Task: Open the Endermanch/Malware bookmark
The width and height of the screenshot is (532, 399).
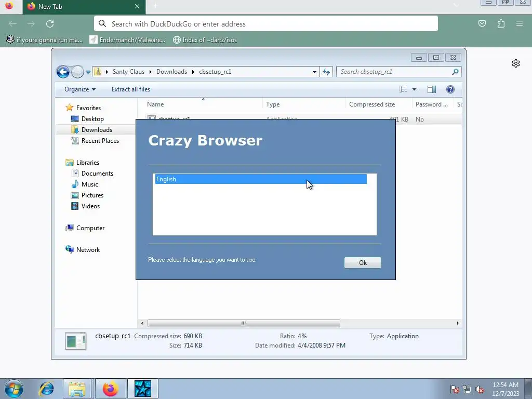Action: 128,40
